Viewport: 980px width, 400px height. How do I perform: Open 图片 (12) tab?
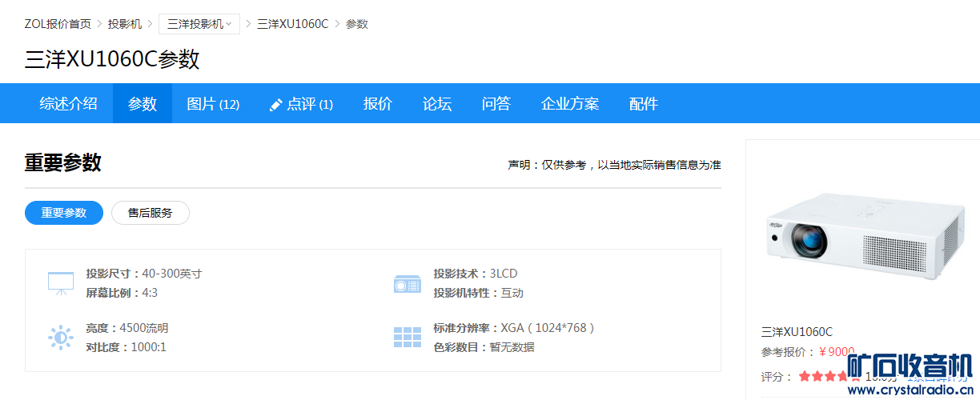coord(213,103)
